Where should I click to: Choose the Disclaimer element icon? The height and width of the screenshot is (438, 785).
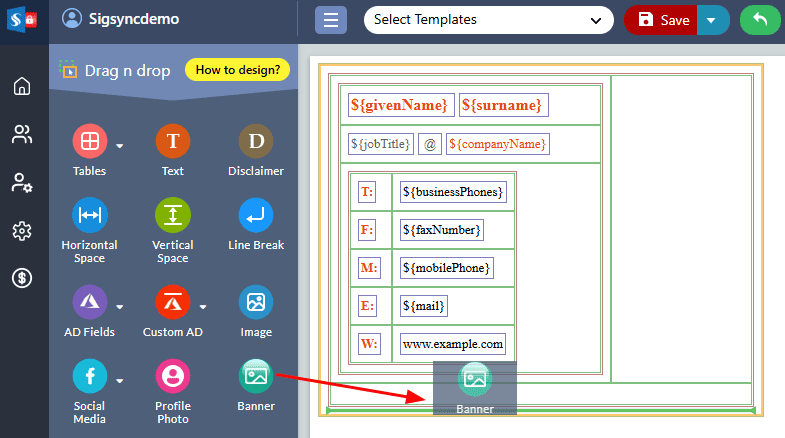click(x=256, y=141)
